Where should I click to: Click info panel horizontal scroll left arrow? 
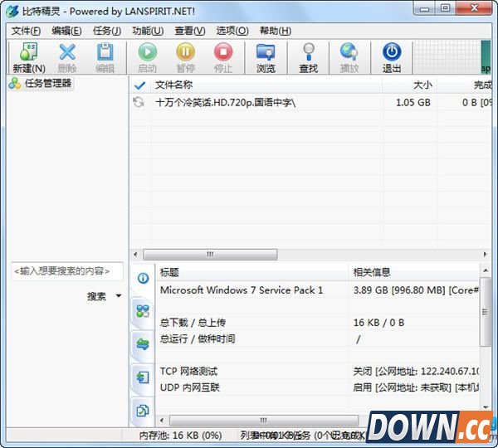click(x=162, y=421)
